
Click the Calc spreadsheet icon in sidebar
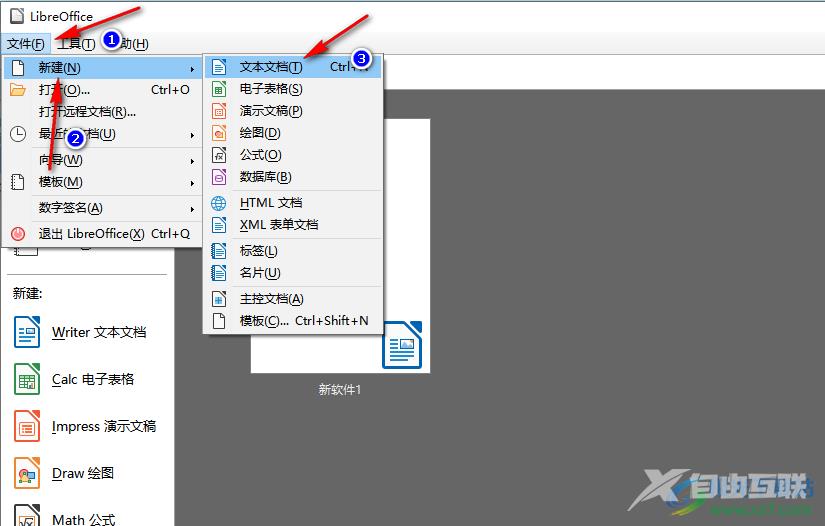pyautogui.click(x=27, y=379)
